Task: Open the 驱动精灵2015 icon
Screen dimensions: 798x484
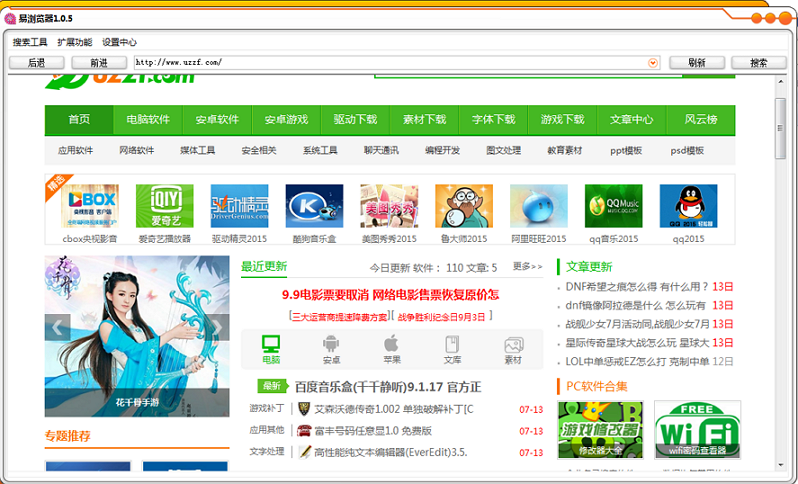Action: click(x=239, y=206)
